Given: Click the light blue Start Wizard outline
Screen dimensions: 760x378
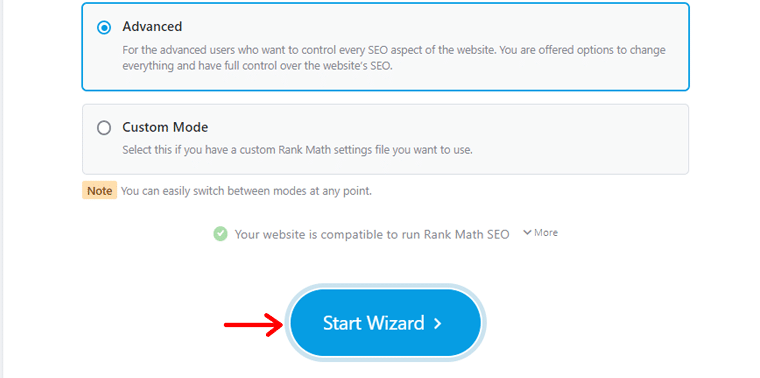Looking at the screenshot, I should click(386, 286).
